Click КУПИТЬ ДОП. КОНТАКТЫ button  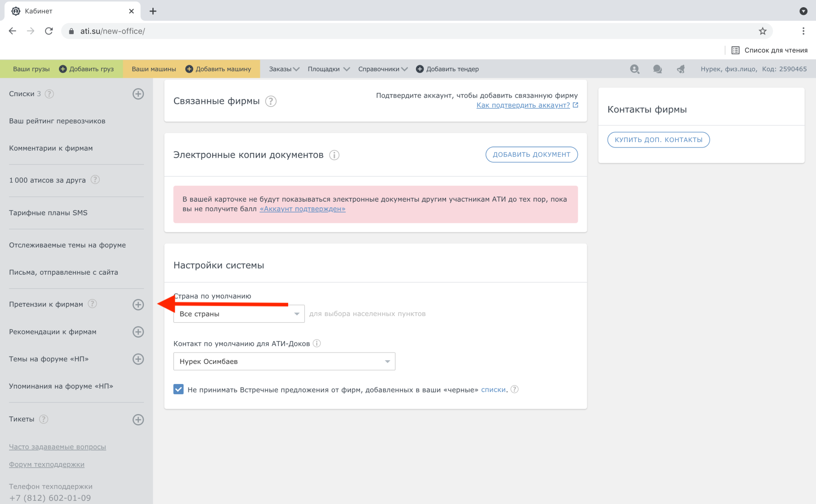[659, 140]
